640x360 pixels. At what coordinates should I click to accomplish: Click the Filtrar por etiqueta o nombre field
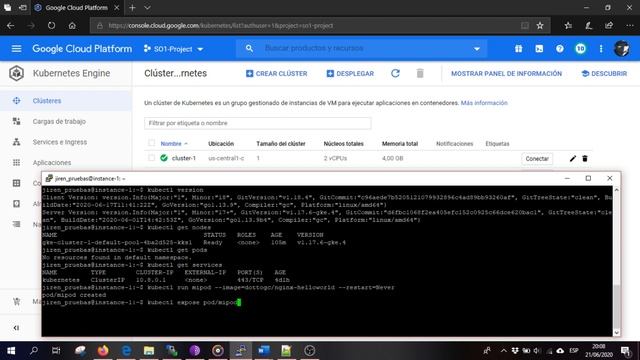(x=258, y=123)
